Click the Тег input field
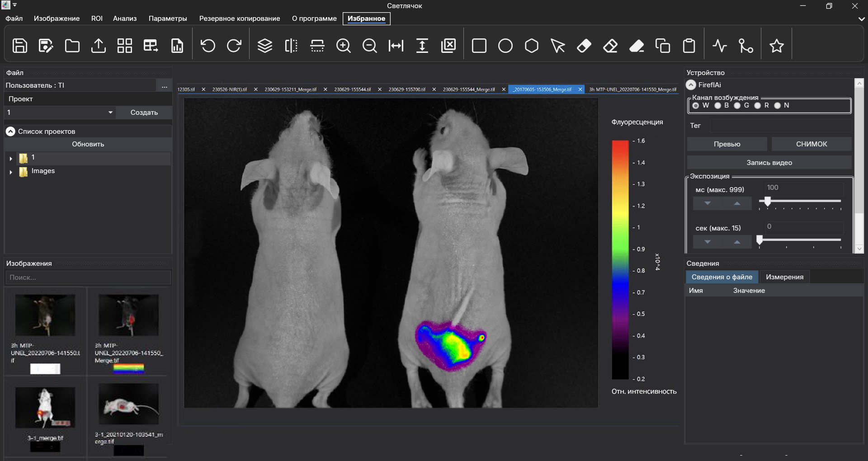 780,126
